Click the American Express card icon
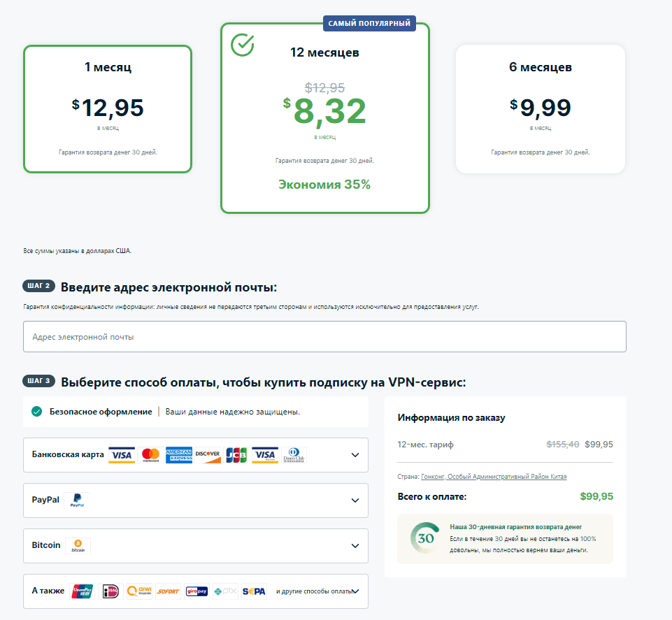This screenshot has height=620, width=672. [179, 456]
